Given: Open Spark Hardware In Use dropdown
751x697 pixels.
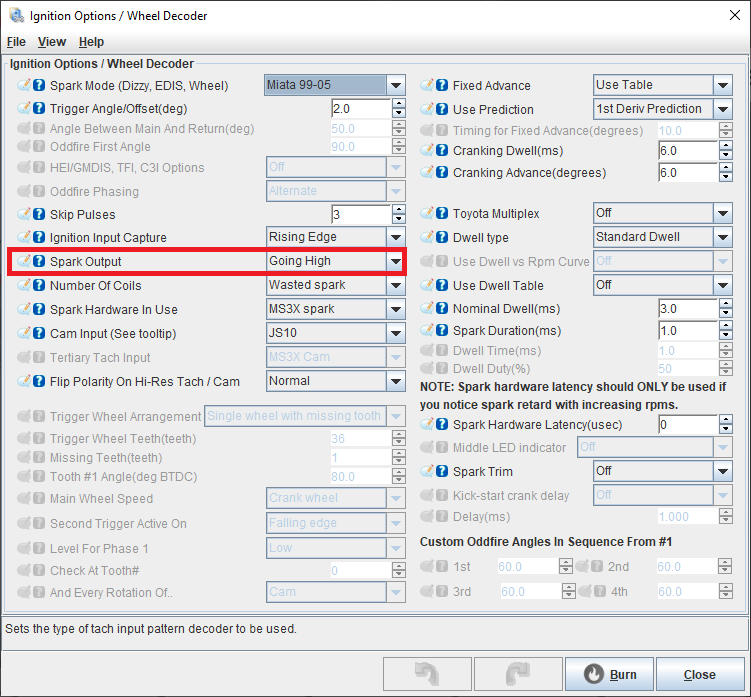Looking at the screenshot, I should coord(396,309).
